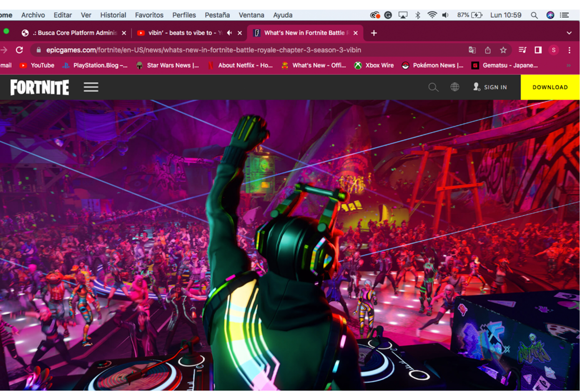Screen dimensions: 588x392
Task: Open the Star Wars News bookmark
Action: [x=168, y=65]
